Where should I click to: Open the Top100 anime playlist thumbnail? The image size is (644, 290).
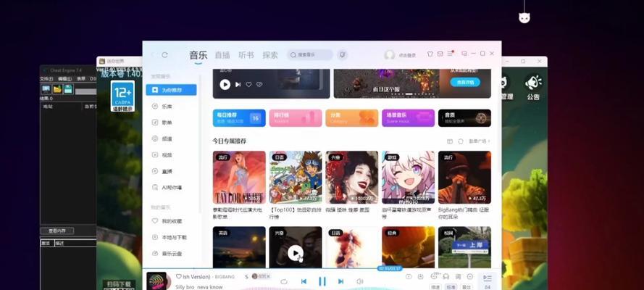296,178
